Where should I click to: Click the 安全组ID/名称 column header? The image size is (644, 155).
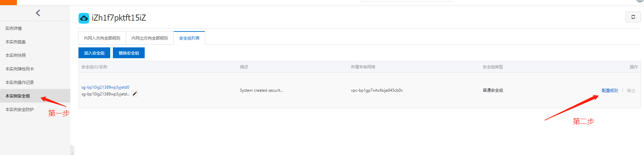click(94, 67)
